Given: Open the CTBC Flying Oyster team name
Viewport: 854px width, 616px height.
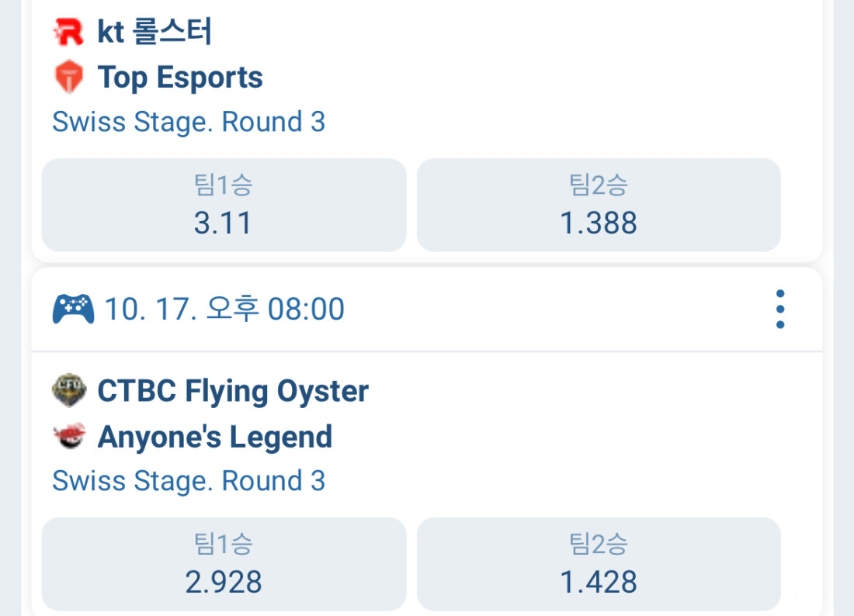Looking at the screenshot, I should (x=233, y=391).
